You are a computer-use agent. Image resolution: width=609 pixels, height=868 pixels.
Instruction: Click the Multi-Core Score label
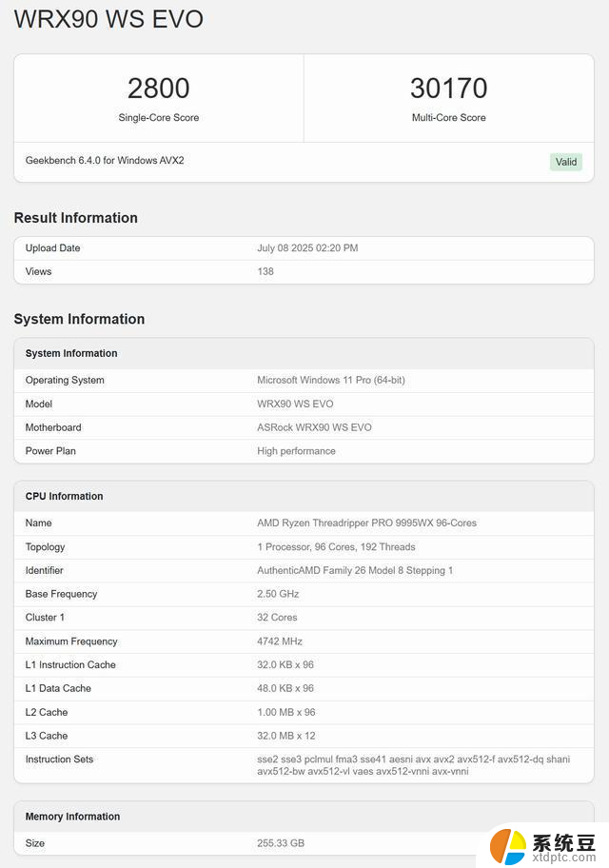[448, 117]
